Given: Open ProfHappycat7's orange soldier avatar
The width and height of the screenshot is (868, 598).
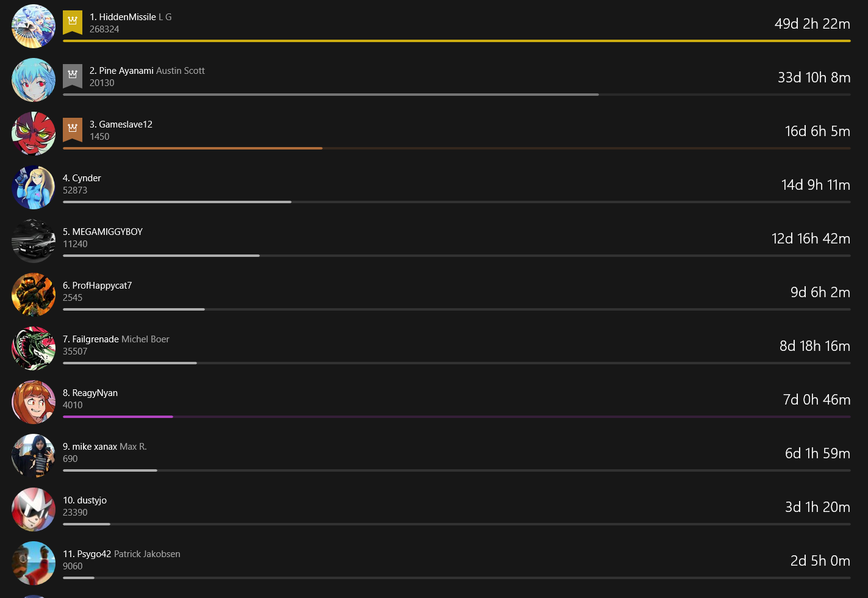Looking at the screenshot, I should 34,295.
